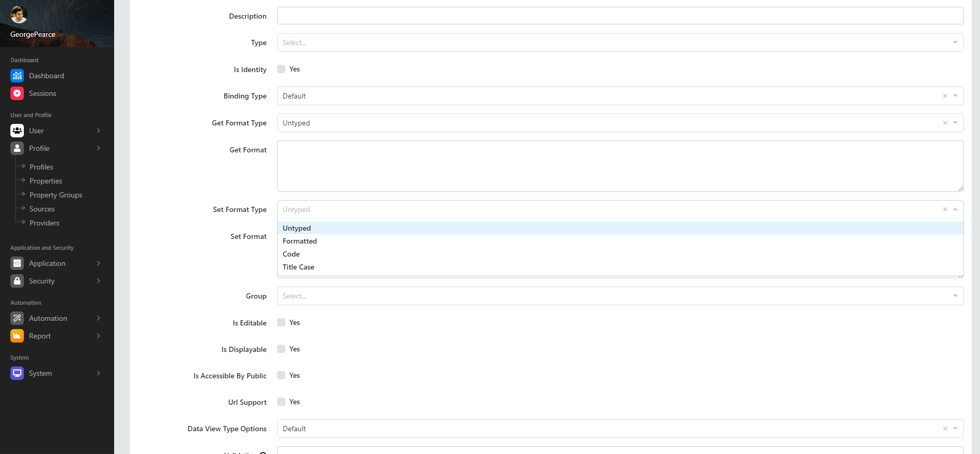Click the Automation wand icon
This screenshot has height=454, width=980.
[x=17, y=318]
